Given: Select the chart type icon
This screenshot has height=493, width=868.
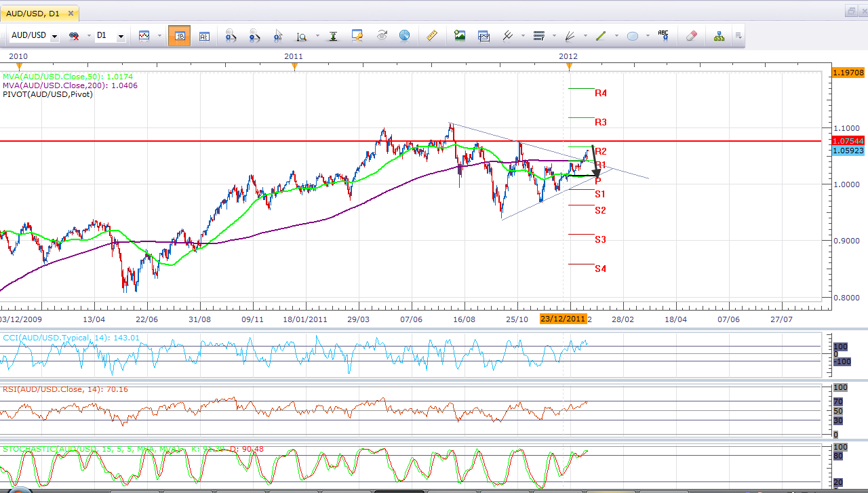Looking at the screenshot, I should point(144,36).
